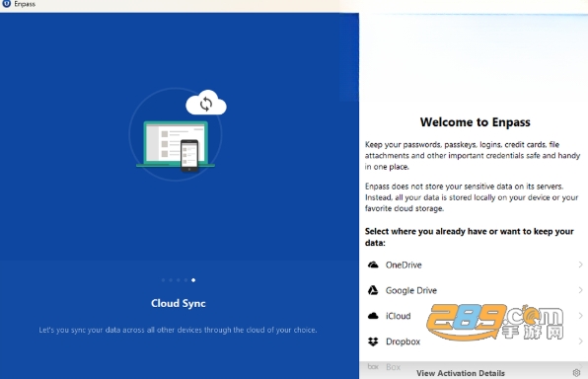Click the cloud sync illustration icon
This screenshot has height=379, width=588.
click(x=206, y=103)
